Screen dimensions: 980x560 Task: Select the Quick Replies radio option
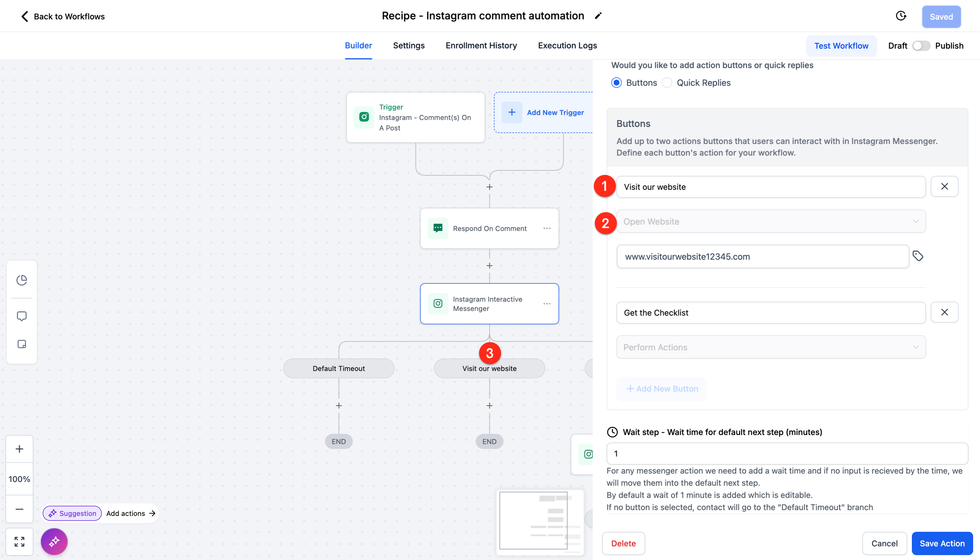point(667,83)
